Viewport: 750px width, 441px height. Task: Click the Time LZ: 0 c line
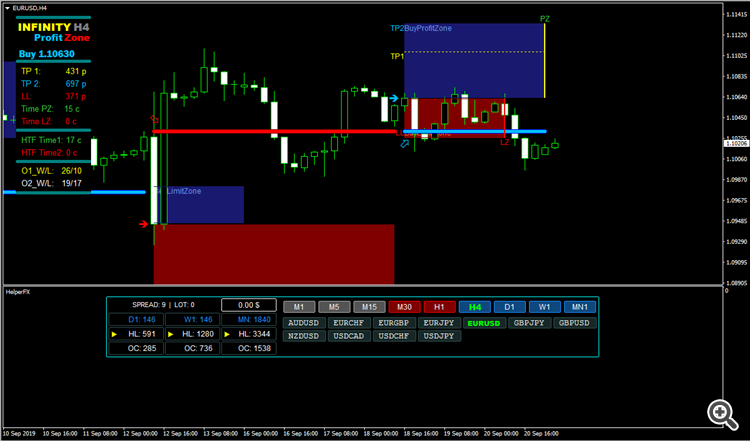(49, 121)
